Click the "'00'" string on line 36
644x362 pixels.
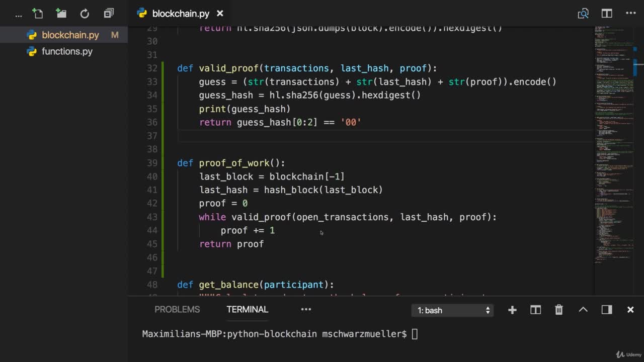coord(351,122)
